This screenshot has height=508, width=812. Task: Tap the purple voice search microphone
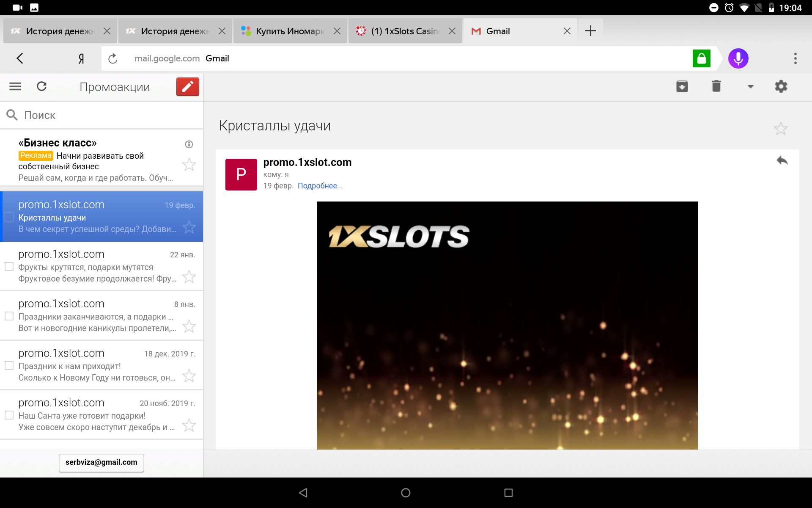coord(738,58)
